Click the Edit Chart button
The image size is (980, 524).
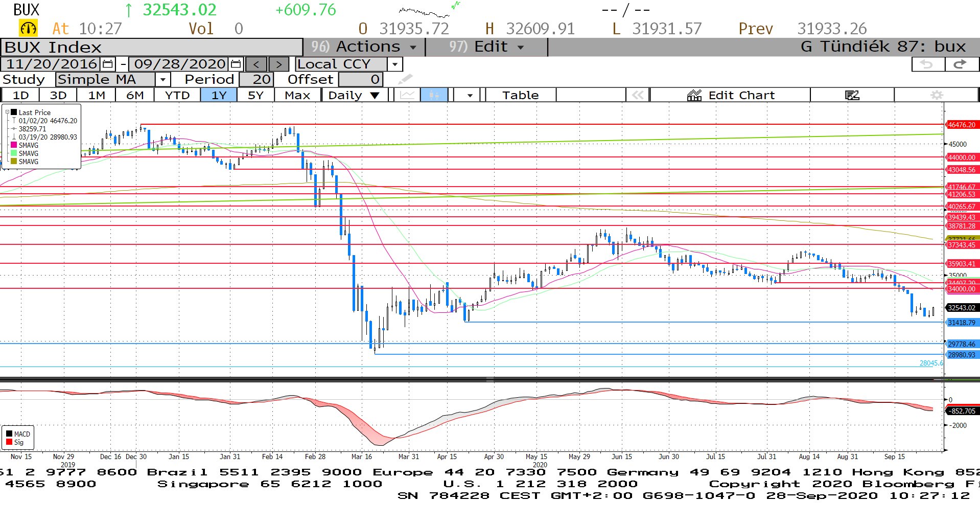click(731, 95)
